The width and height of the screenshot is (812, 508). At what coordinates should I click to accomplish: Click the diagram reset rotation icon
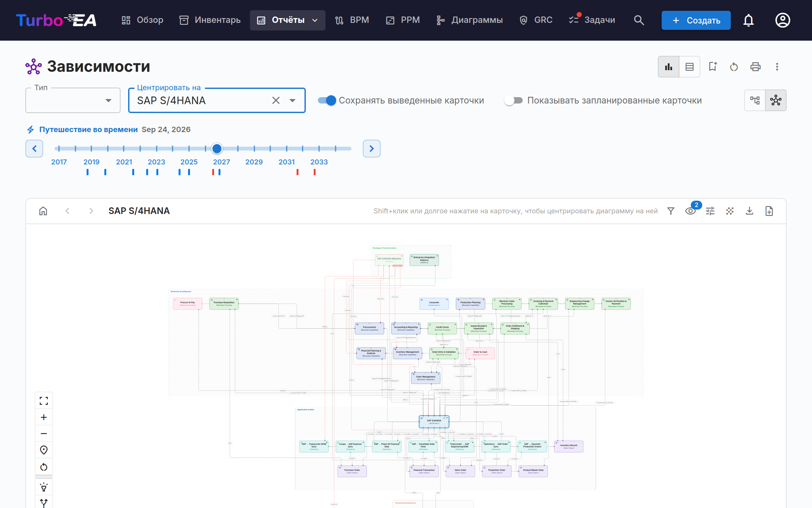click(44, 467)
